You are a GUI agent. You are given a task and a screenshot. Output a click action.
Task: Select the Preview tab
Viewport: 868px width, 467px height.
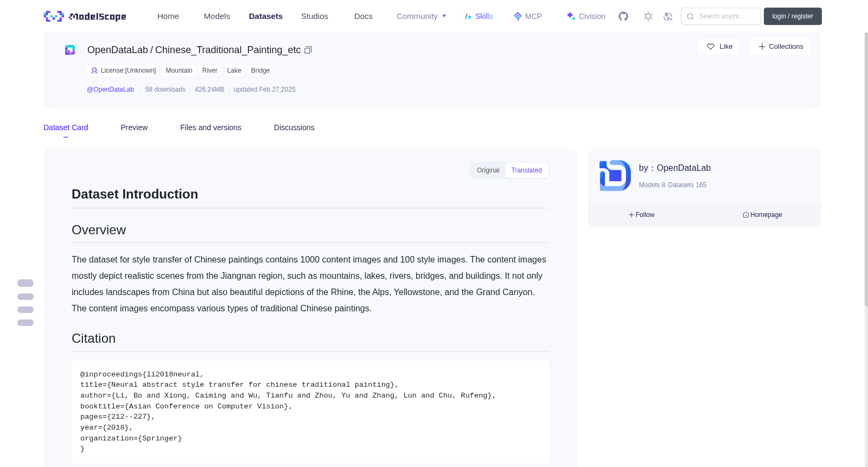tap(134, 127)
